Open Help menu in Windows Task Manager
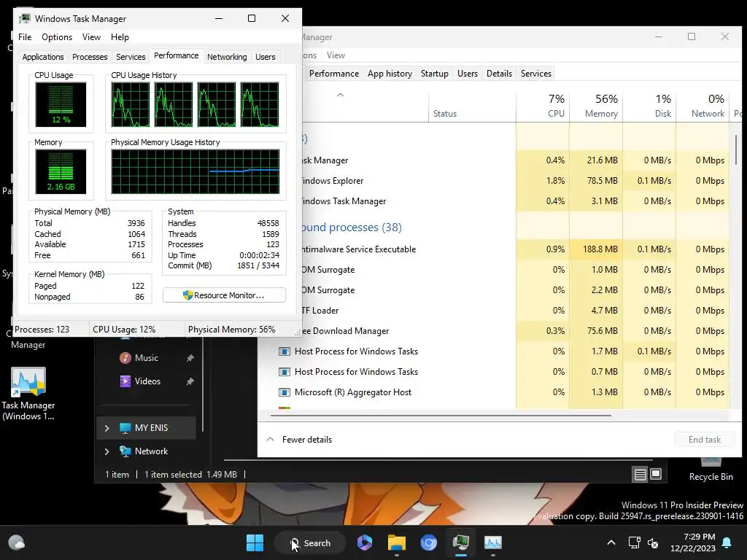 tap(120, 37)
